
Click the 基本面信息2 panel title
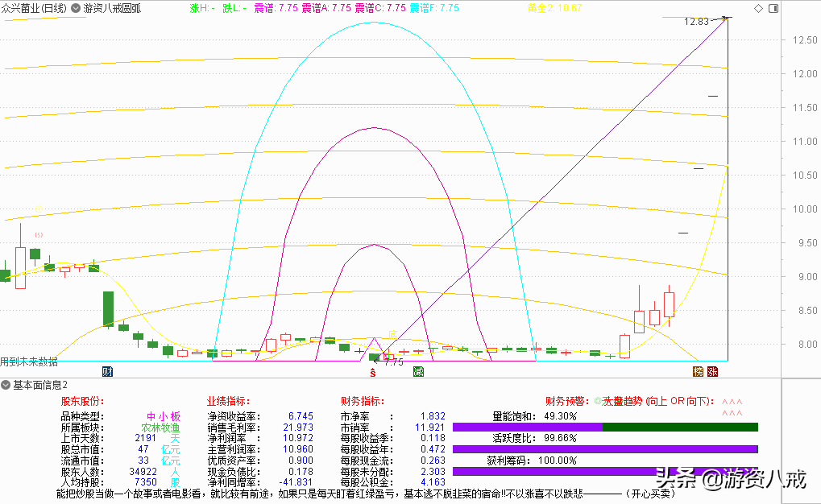(40, 385)
